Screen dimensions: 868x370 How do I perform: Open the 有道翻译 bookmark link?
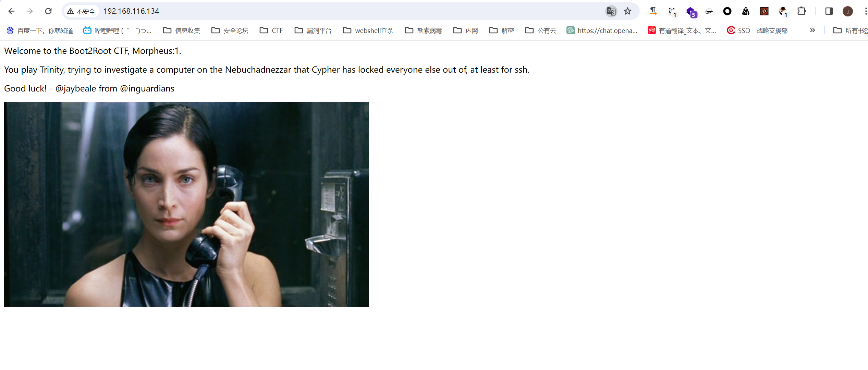pos(682,30)
